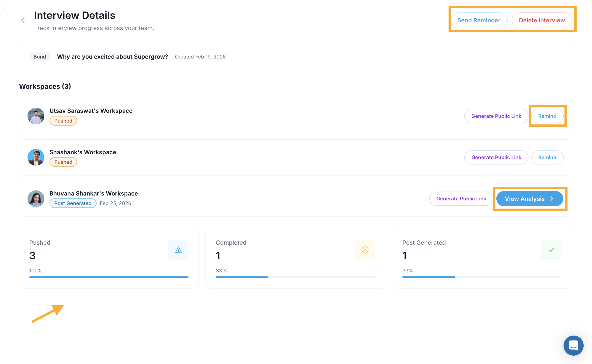Viewport: 592px width, 364px height.
Task: Open View Analysis for Bhuvana Shankar
Action: 529,199
